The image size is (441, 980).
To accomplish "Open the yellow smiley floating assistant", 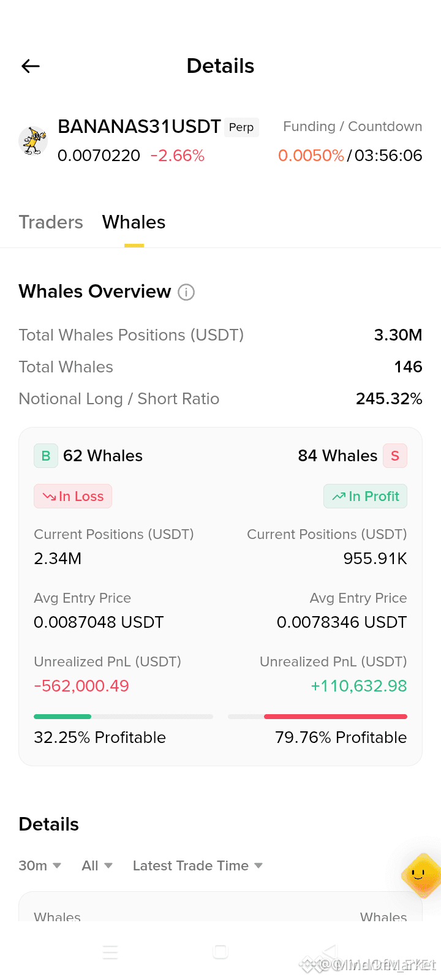I will pos(421,875).
